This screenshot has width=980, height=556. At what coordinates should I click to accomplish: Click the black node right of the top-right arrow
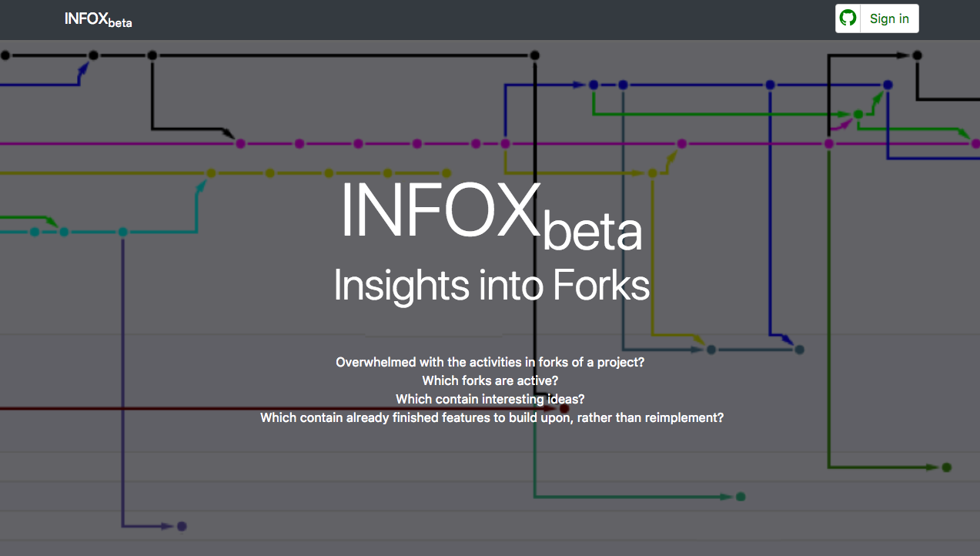pos(917,55)
